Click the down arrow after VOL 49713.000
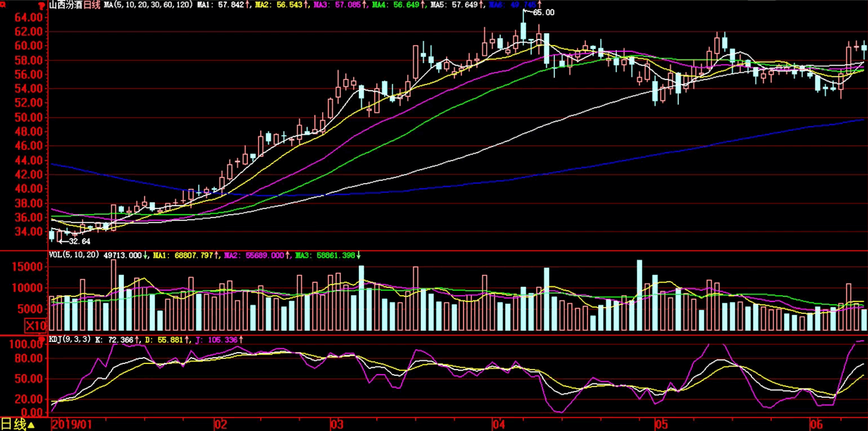 coord(146,255)
